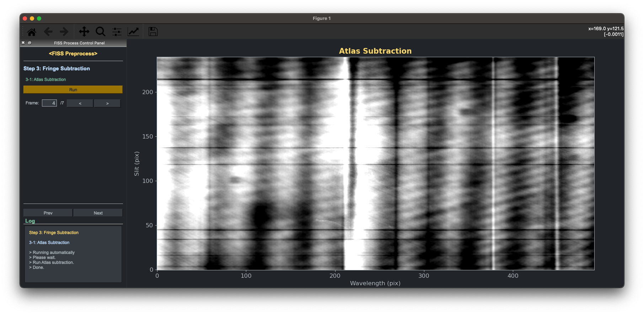Image resolution: width=644 pixels, height=314 pixels.
Task: Click the 'Slit (pix)' axis label
Action: pyautogui.click(x=136, y=163)
